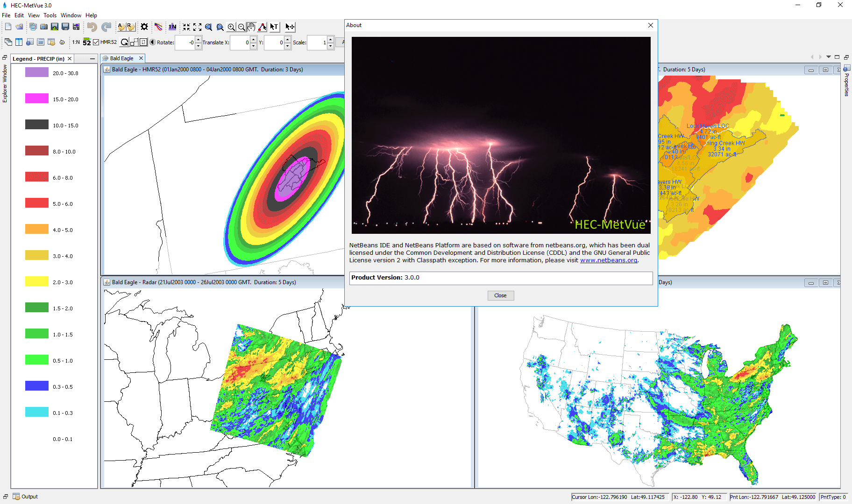Screen dimensions: 852x504
Task: Open the Window menu
Action: [x=71, y=15]
